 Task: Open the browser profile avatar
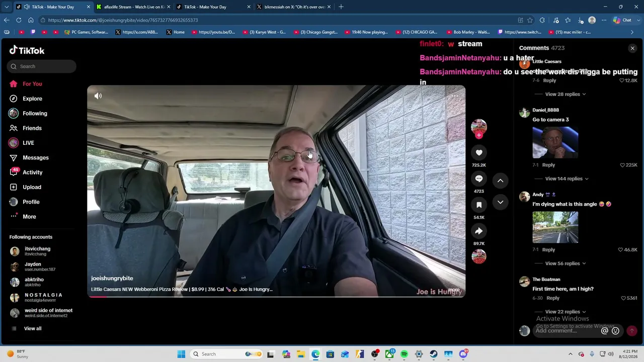coord(592,20)
